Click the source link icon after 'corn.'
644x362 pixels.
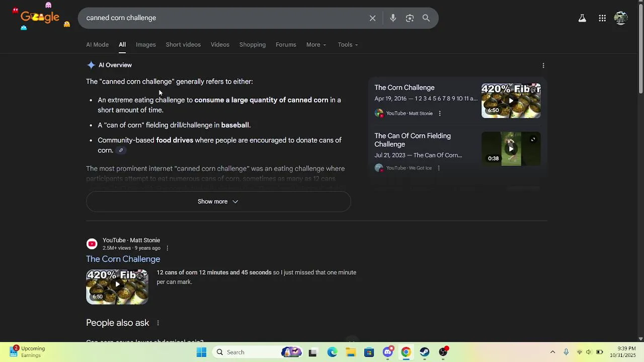[121, 150]
